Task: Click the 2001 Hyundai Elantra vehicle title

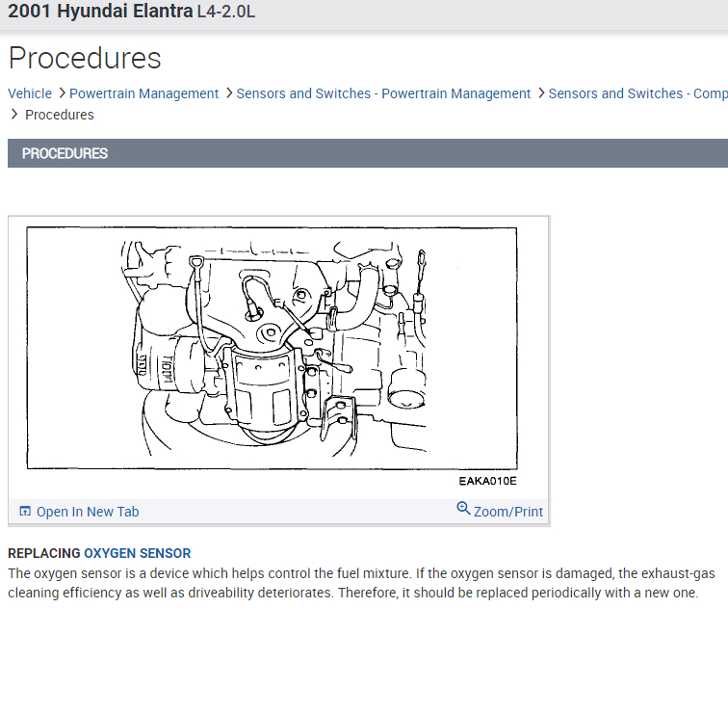Action: click(x=100, y=12)
